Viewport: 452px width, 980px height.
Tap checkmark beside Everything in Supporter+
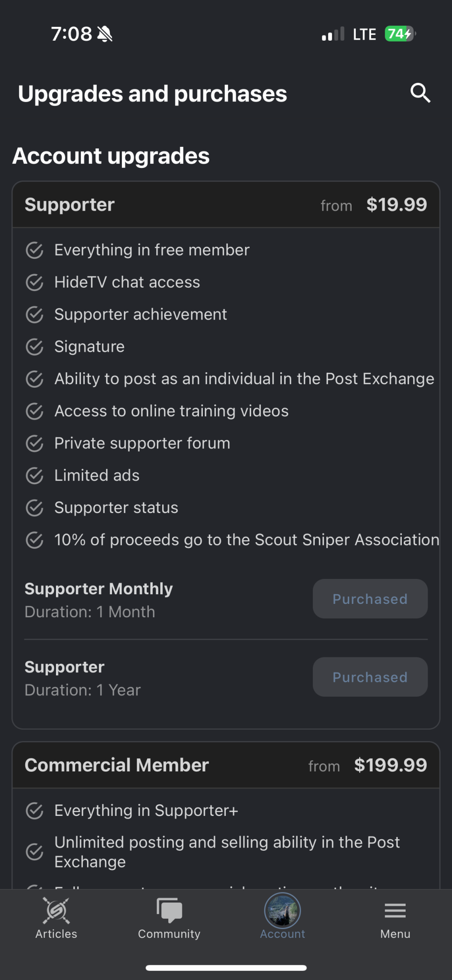[34, 811]
